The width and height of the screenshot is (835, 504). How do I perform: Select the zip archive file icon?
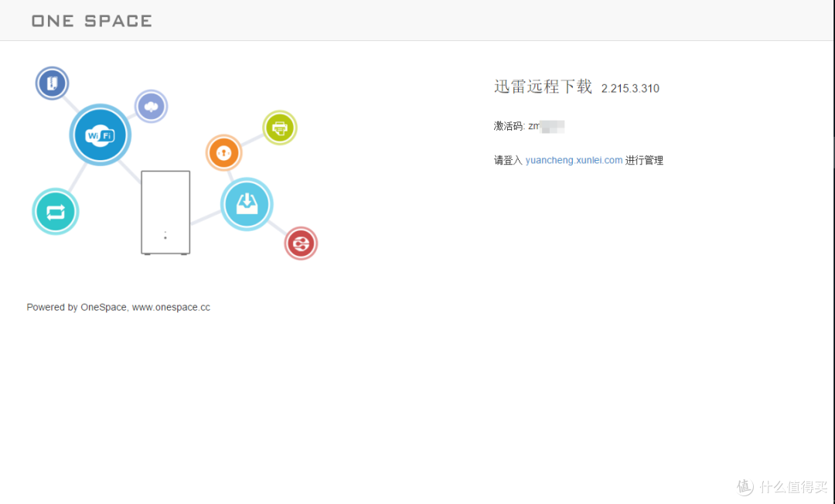click(52, 83)
